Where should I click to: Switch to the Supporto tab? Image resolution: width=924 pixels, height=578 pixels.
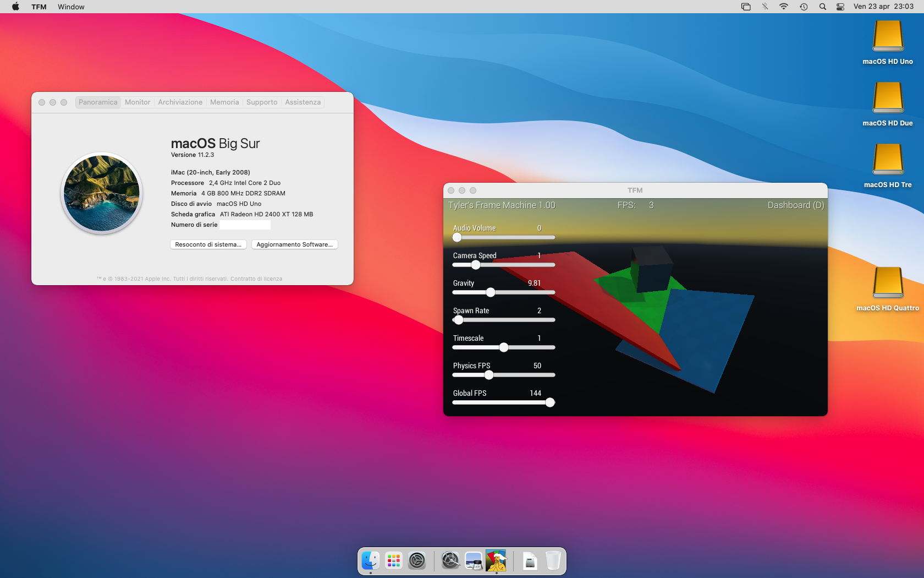click(x=262, y=102)
